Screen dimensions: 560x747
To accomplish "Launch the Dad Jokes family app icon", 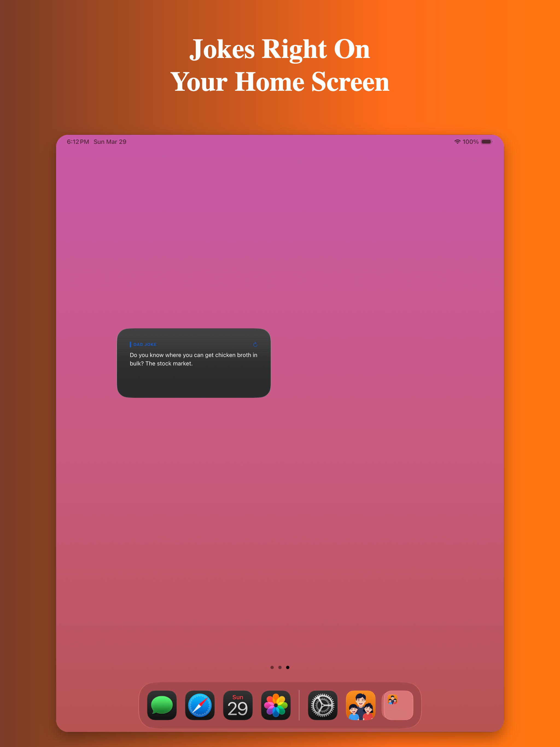I will (361, 705).
